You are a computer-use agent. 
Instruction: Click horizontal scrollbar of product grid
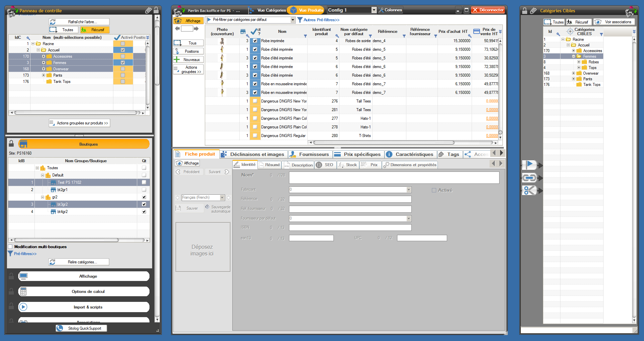[384, 143]
